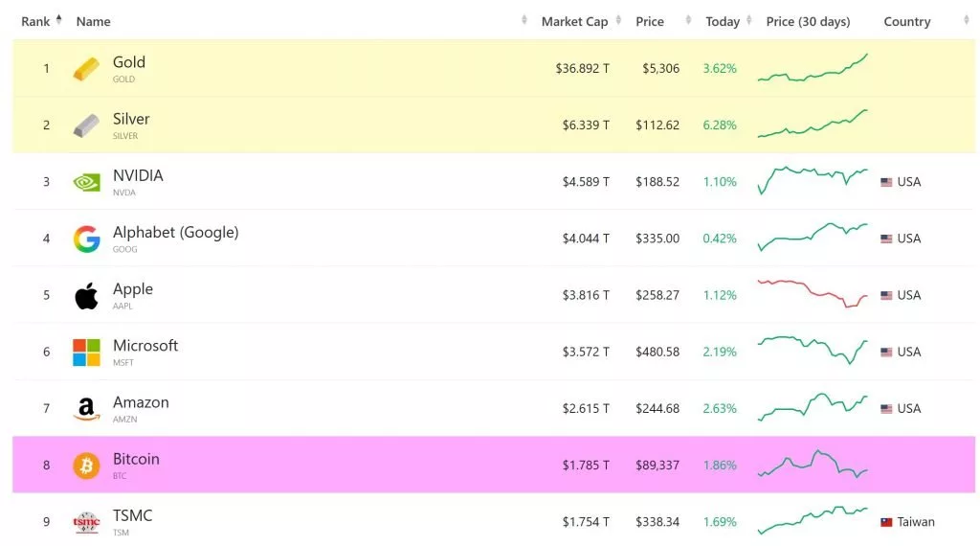
Task: View the NVIDIA 30-day price chart
Action: (x=813, y=179)
